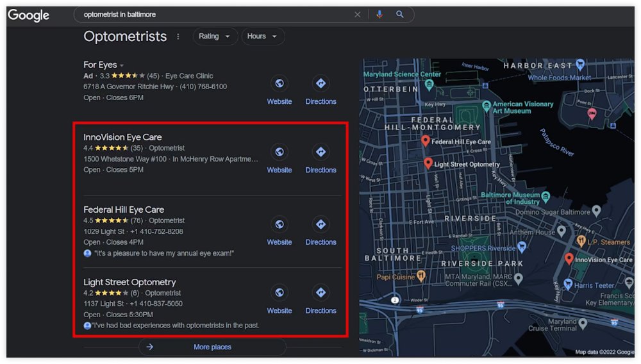
Task: Expand the Rating filter dropdown
Action: (215, 37)
